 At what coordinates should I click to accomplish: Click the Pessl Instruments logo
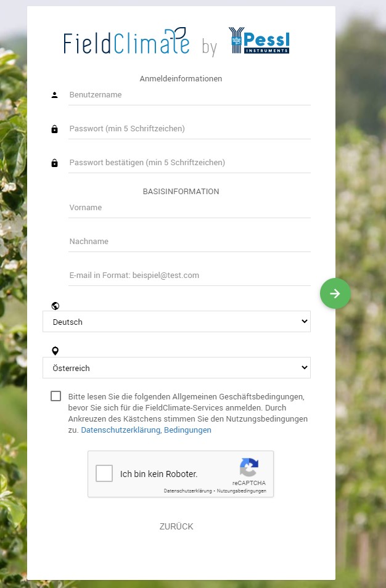(x=259, y=41)
